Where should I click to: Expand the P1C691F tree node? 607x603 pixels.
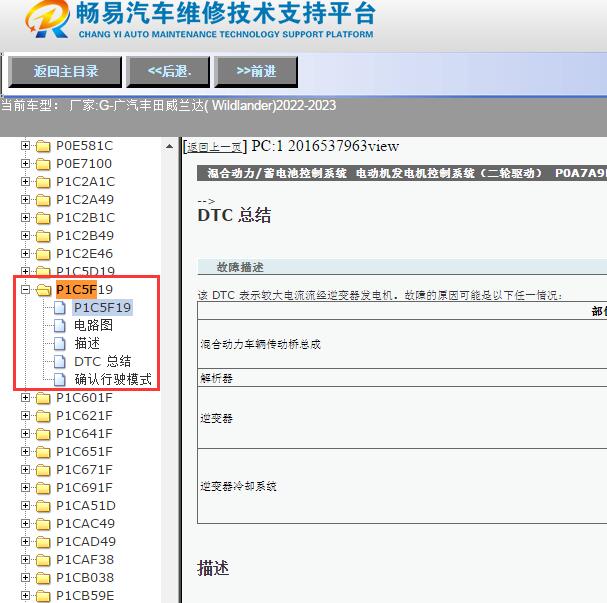click(x=25, y=488)
